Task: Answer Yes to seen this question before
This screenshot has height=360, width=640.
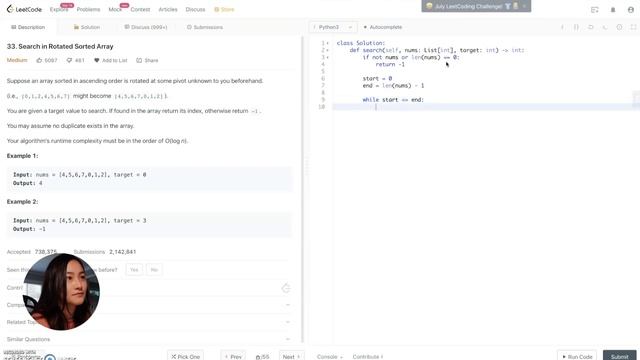Action: pyautogui.click(x=134, y=269)
